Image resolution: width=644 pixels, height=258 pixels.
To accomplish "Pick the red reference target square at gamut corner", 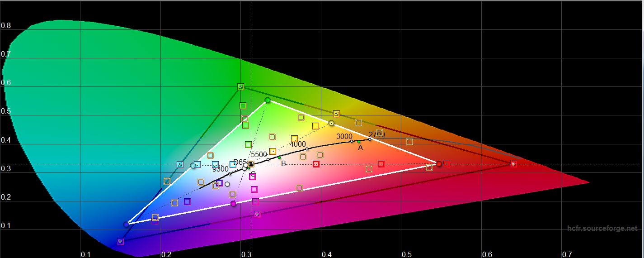I will pyautogui.click(x=513, y=164).
